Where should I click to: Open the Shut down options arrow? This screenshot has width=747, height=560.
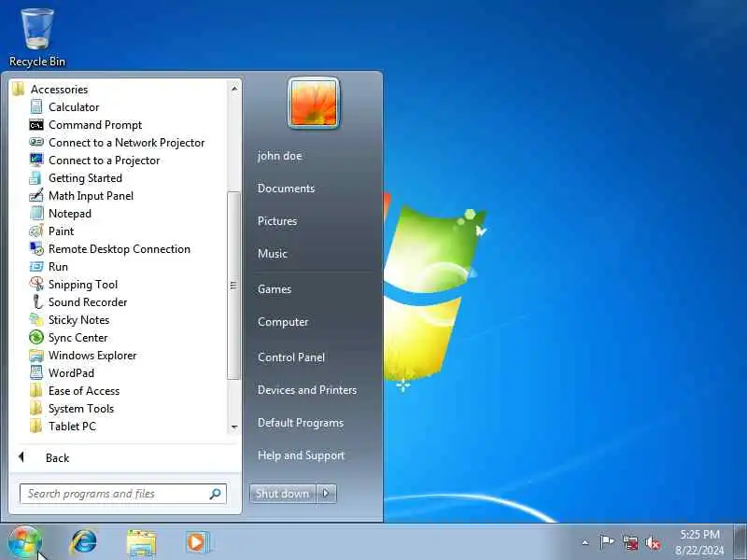326,494
